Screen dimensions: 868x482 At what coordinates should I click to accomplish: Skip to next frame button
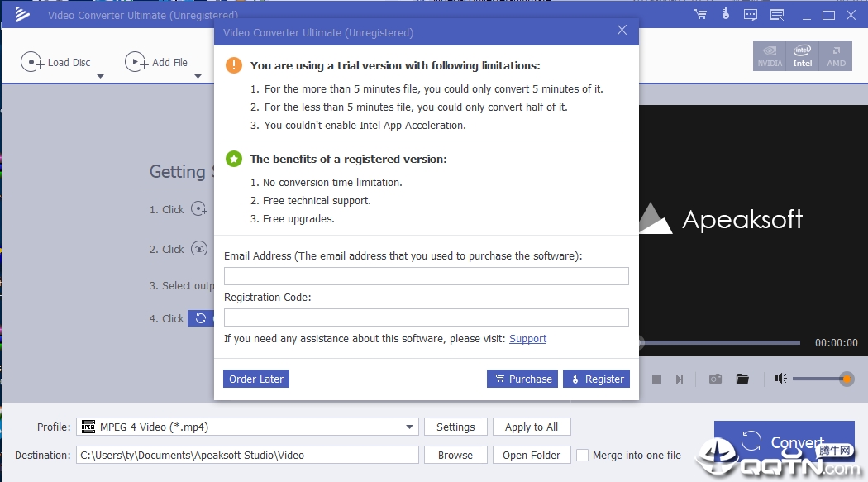(x=680, y=379)
